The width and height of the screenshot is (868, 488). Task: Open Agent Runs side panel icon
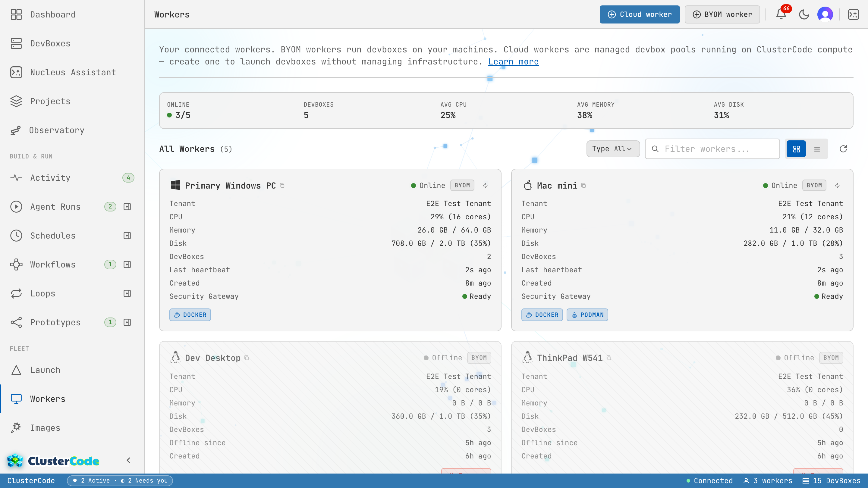click(x=127, y=207)
